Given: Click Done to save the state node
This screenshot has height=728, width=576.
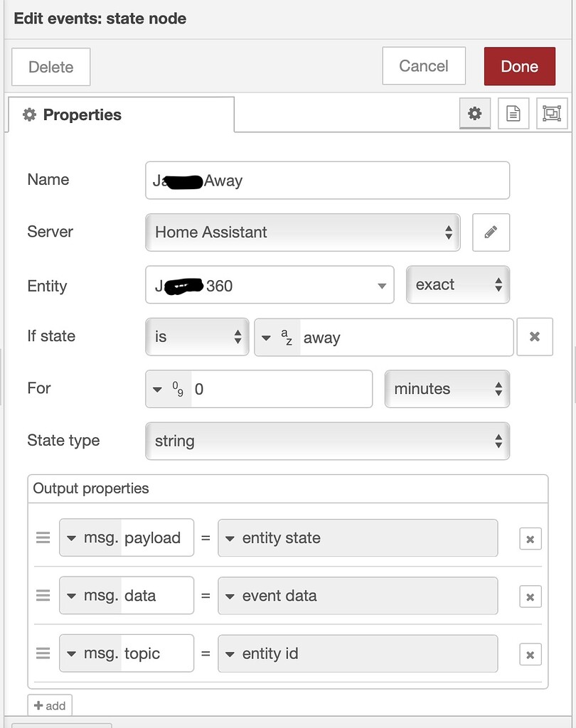Looking at the screenshot, I should 520,66.
